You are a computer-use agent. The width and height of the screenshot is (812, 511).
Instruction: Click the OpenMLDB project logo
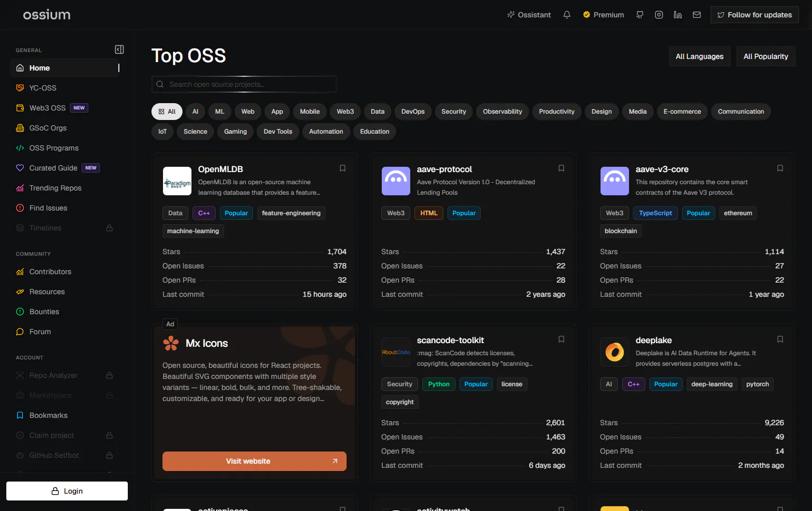pyautogui.click(x=177, y=181)
